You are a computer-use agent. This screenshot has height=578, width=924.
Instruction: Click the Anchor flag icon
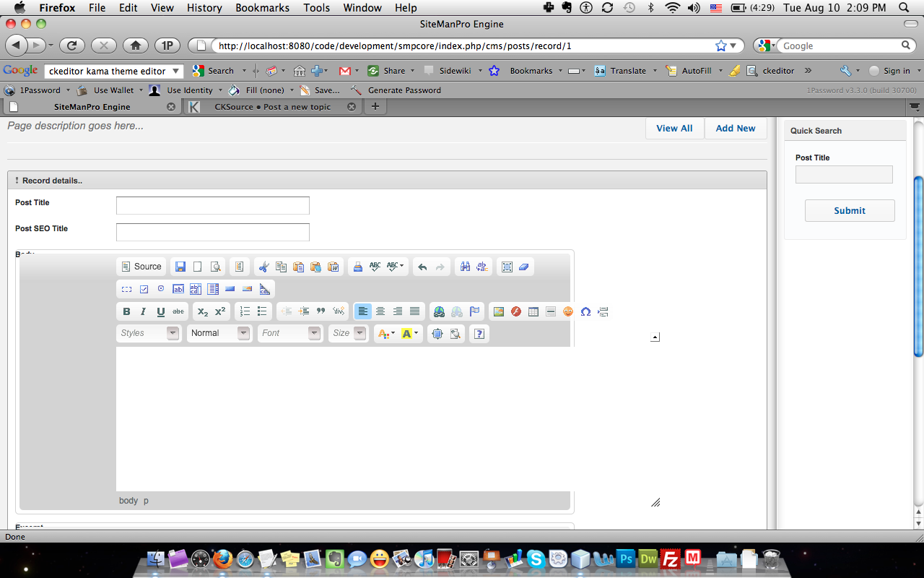[474, 311]
